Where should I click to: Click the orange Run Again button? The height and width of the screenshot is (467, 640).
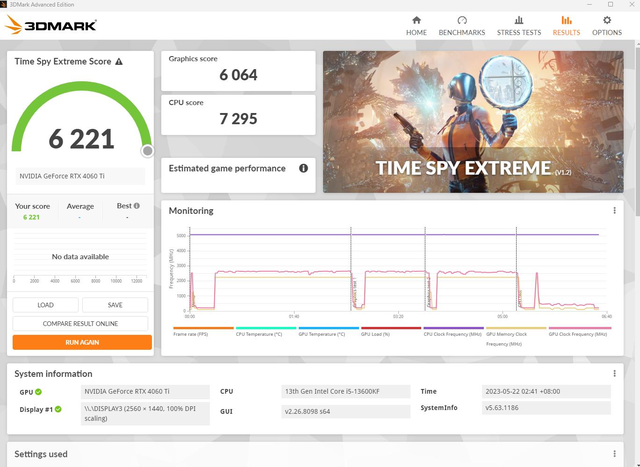point(82,342)
